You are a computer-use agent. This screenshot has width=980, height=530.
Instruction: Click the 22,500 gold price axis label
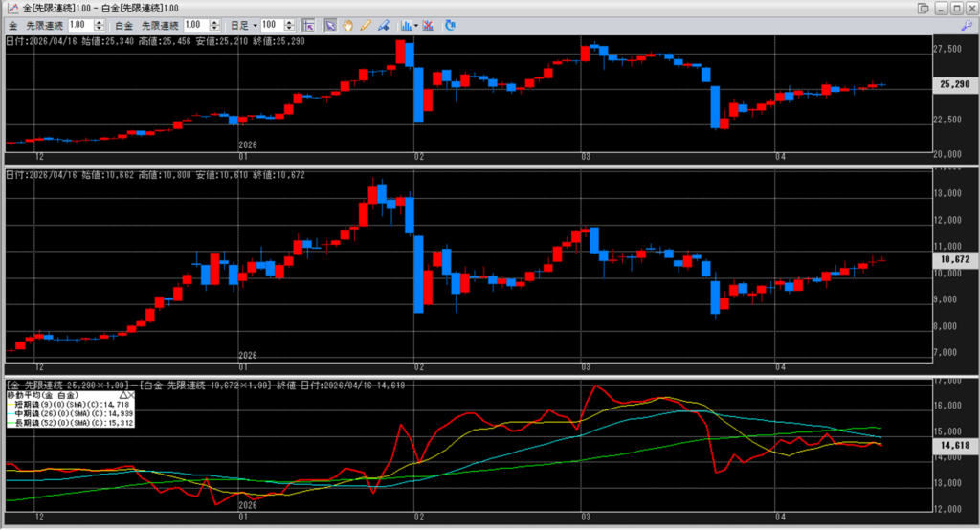click(x=947, y=120)
